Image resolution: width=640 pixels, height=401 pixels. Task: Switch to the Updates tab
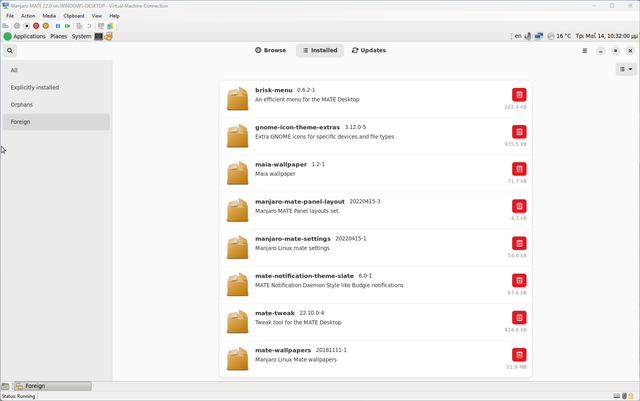(x=369, y=50)
